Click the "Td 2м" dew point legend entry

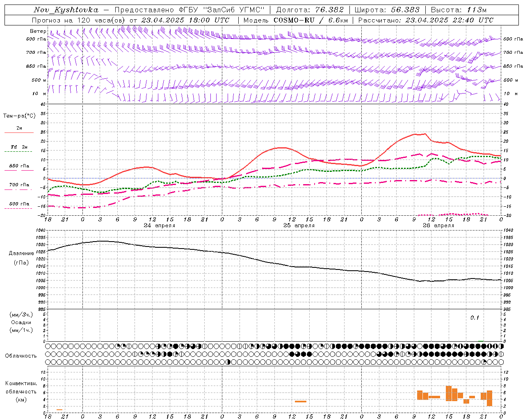click(x=19, y=147)
